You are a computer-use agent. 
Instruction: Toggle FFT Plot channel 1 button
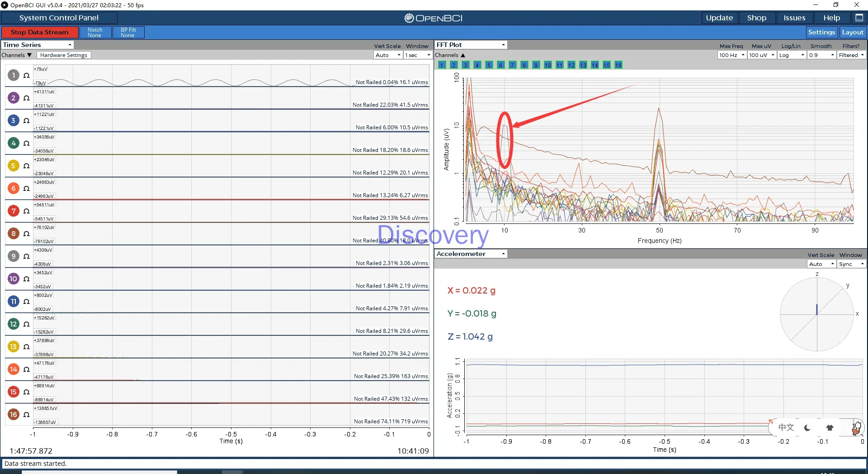[442, 65]
